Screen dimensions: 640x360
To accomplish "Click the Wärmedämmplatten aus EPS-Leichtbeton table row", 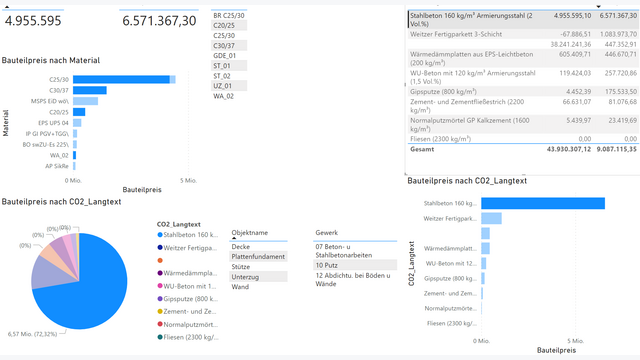I will point(523,58).
